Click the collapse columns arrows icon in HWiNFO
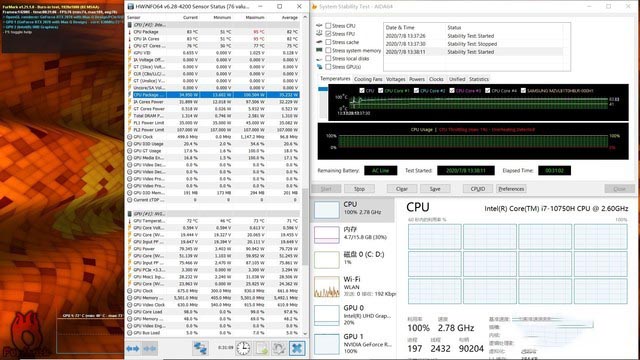 (150, 349)
